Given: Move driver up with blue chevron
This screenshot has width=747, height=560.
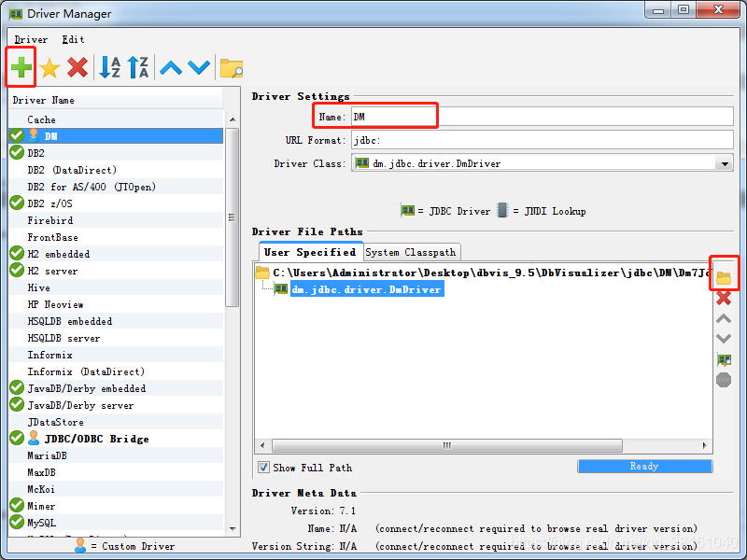Looking at the screenshot, I should [x=171, y=67].
